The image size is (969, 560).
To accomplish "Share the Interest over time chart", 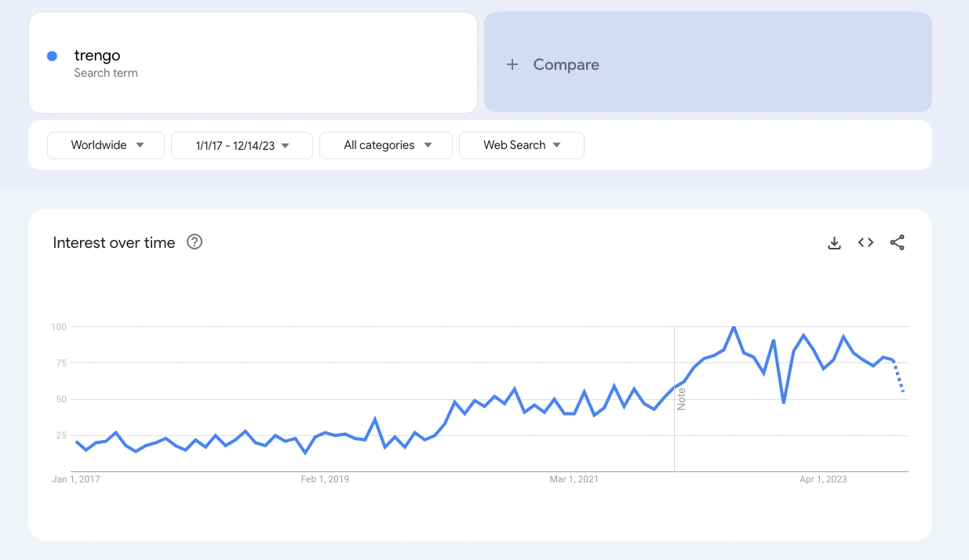I will point(898,243).
